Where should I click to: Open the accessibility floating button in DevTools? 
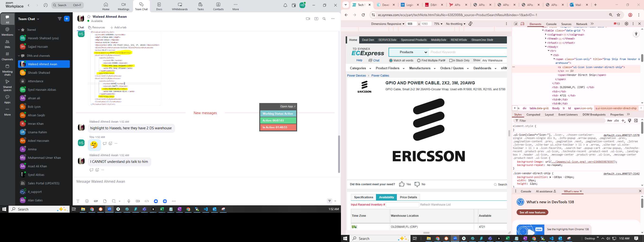pyautogui.click(x=636, y=34)
